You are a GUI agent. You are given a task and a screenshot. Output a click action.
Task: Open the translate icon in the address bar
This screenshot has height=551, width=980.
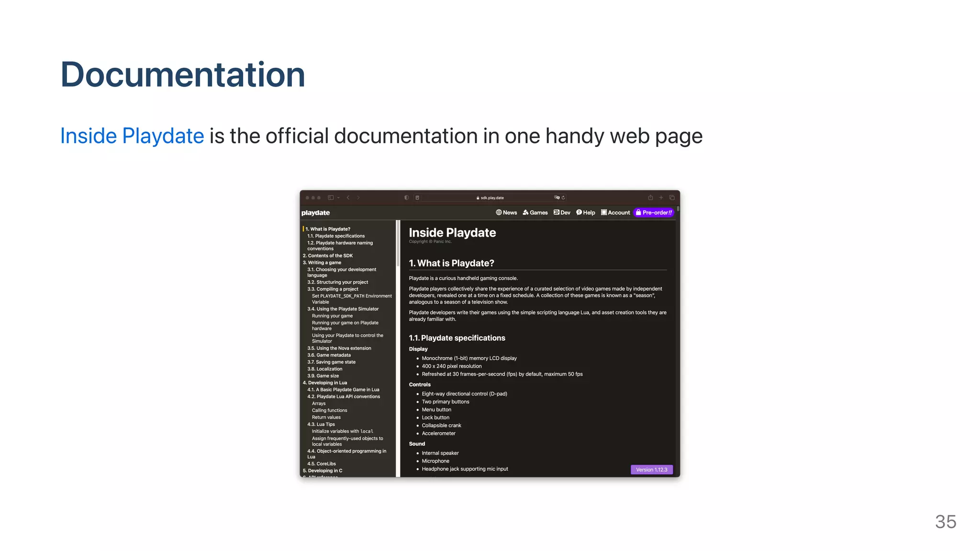557,198
